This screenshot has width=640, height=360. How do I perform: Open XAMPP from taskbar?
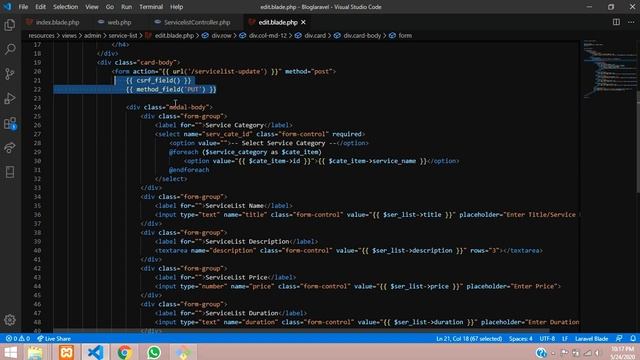tap(66, 352)
